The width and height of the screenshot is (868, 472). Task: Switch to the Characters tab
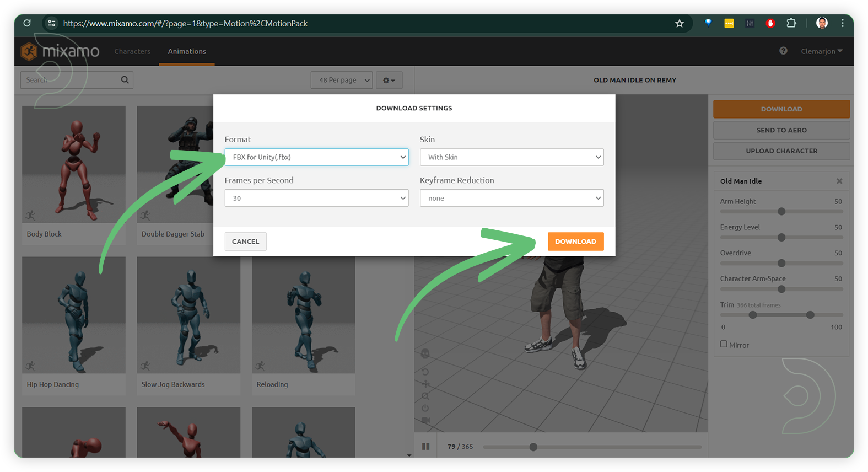point(132,51)
